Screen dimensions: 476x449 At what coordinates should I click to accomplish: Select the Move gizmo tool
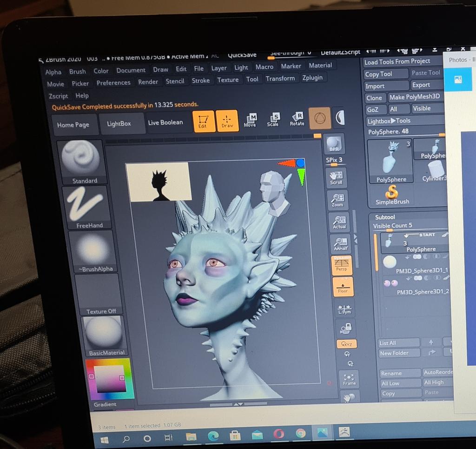(250, 120)
